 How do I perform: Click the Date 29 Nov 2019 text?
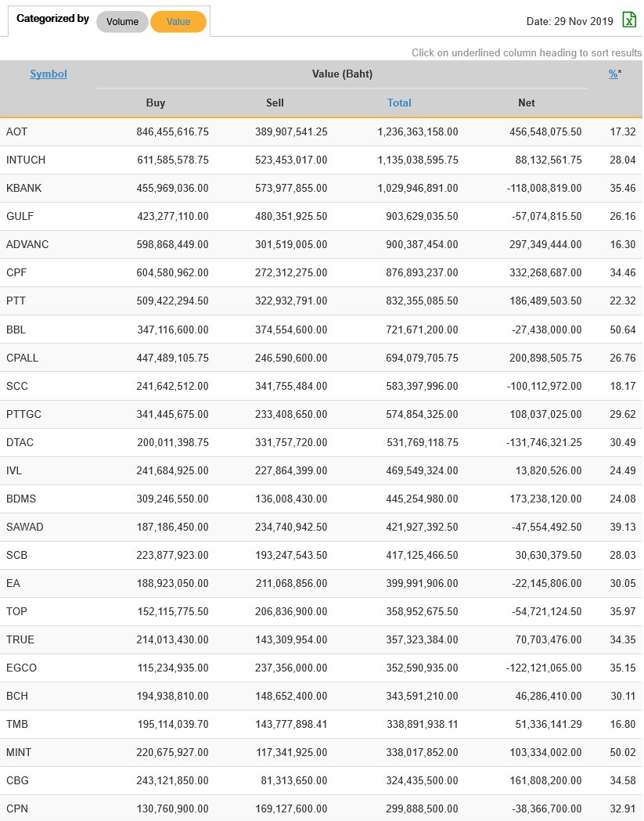[x=570, y=22]
